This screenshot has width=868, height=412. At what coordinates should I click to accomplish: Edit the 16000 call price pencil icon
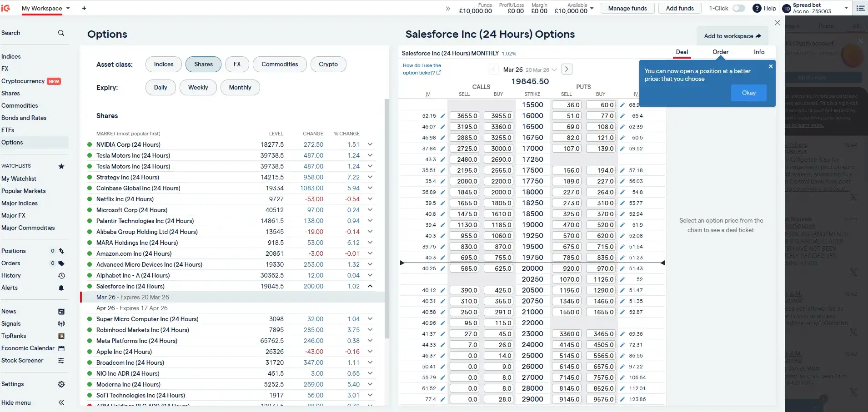coord(442,116)
